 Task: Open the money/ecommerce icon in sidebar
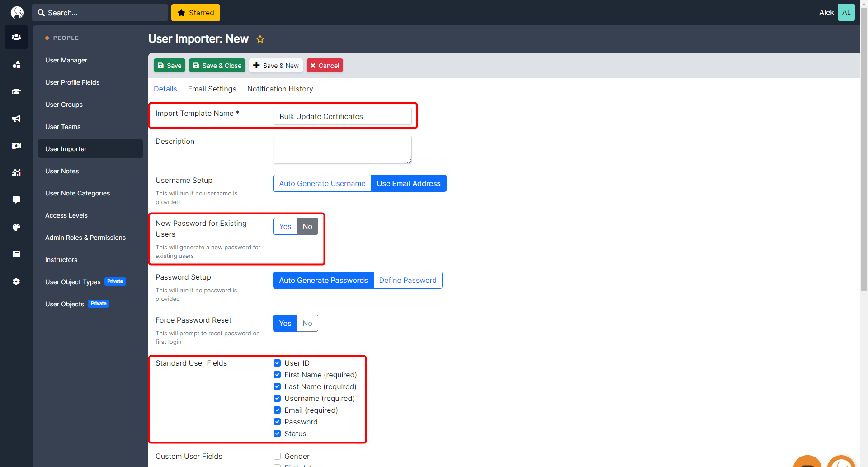click(16, 146)
